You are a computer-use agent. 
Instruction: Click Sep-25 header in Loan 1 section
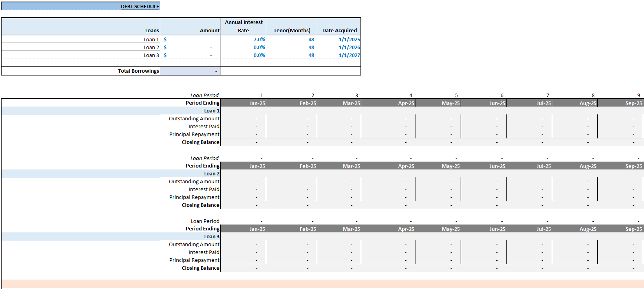(620, 103)
